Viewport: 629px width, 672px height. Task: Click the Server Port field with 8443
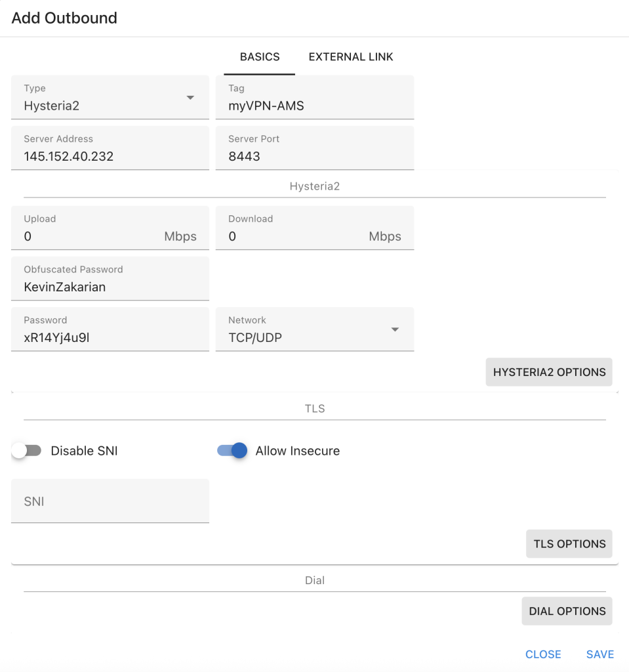coord(314,157)
